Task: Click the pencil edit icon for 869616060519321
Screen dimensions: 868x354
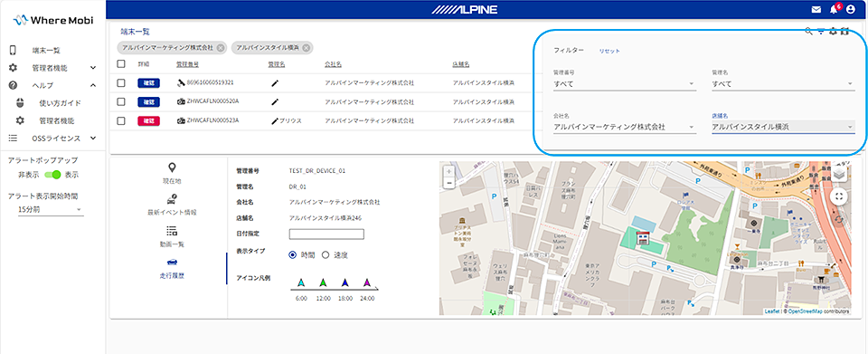Action: pyautogui.click(x=275, y=83)
